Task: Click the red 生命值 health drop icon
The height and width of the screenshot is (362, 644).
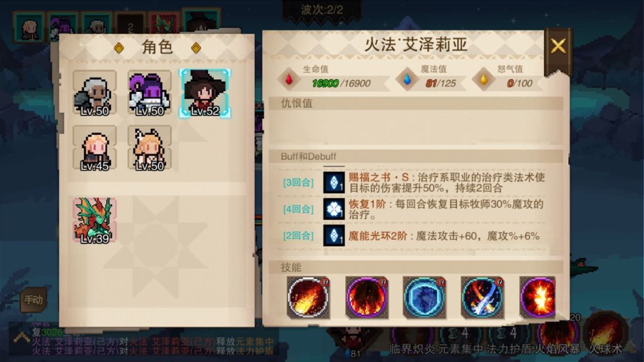Action: (x=289, y=79)
